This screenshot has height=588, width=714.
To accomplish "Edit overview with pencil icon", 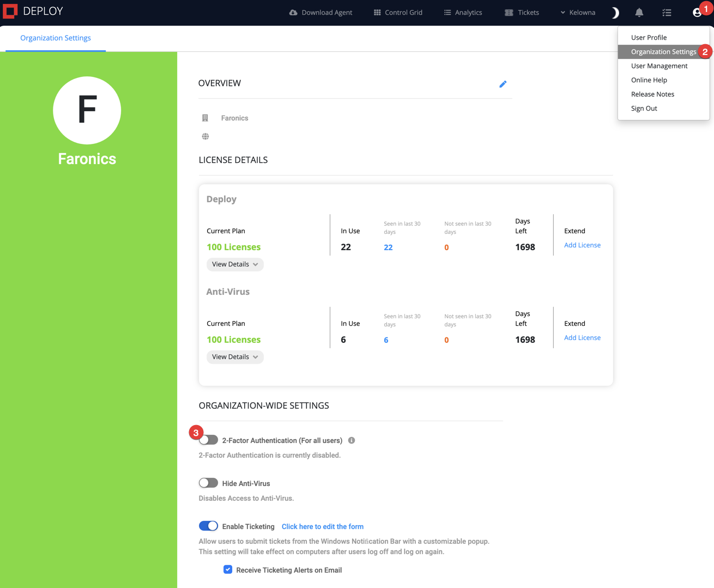I will (x=503, y=84).
